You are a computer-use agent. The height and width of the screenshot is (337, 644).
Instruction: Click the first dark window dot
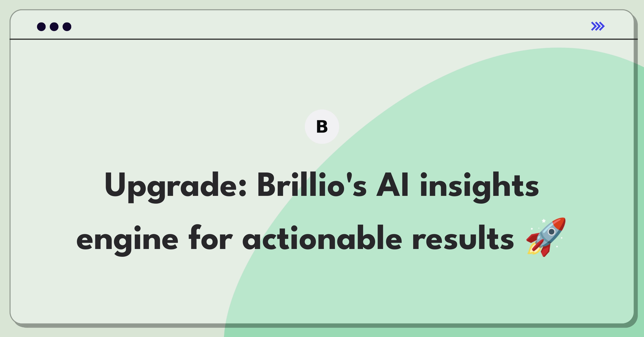click(x=41, y=27)
